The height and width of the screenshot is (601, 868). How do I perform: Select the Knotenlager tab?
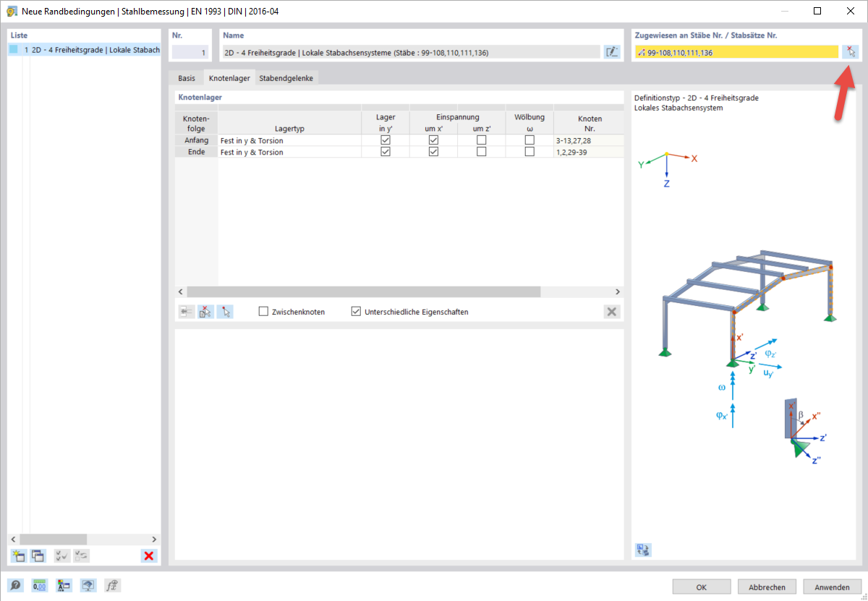(x=229, y=78)
